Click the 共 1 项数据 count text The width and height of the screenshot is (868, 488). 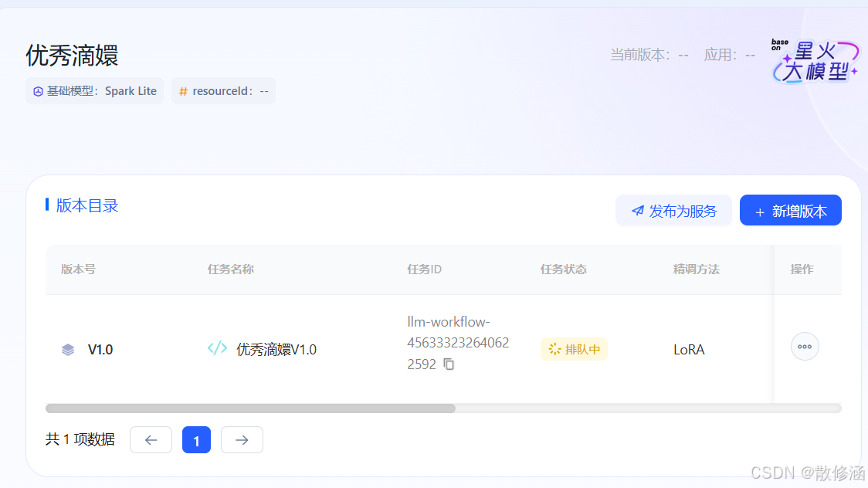click(x=80, y=439)
